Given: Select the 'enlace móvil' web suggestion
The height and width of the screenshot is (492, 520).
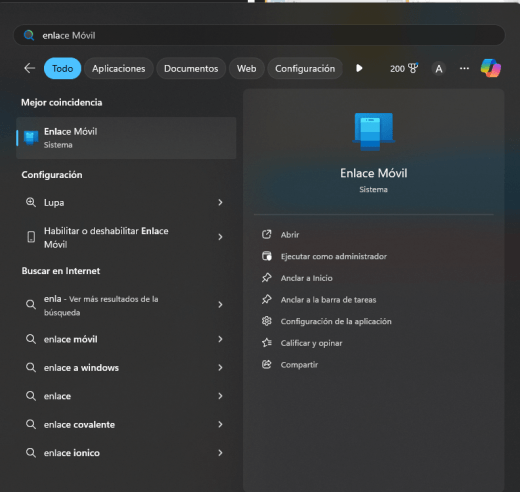Looking at the screenshot, I should [x=126, y=339].
